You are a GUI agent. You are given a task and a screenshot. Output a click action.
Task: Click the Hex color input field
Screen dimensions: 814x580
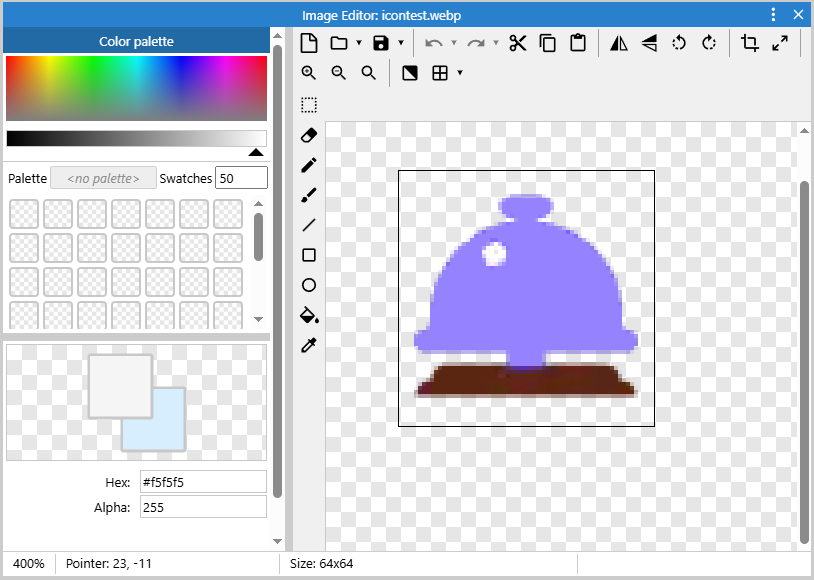203,482
